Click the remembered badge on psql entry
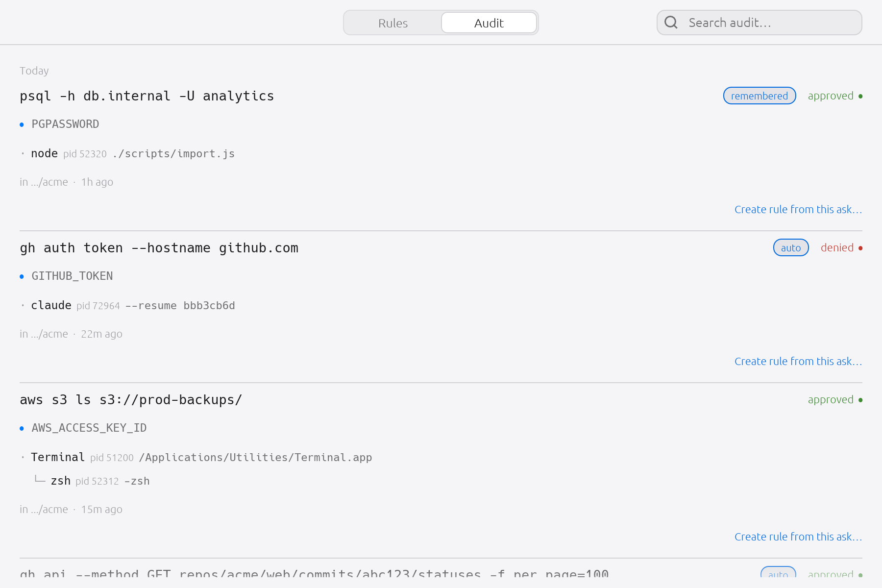This screenshot has height=588, width=882. pos(759,96)
